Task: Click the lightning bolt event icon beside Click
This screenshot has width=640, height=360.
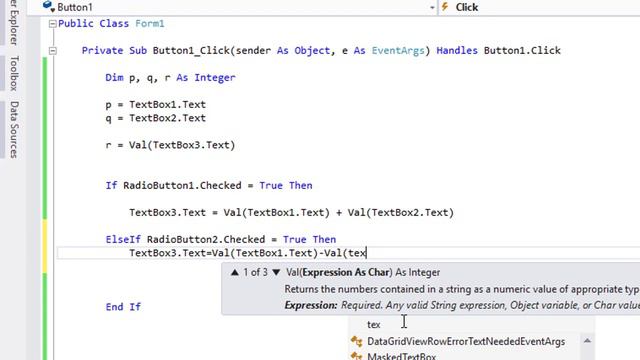Action: pyautogui.click(x=445, y=7)
